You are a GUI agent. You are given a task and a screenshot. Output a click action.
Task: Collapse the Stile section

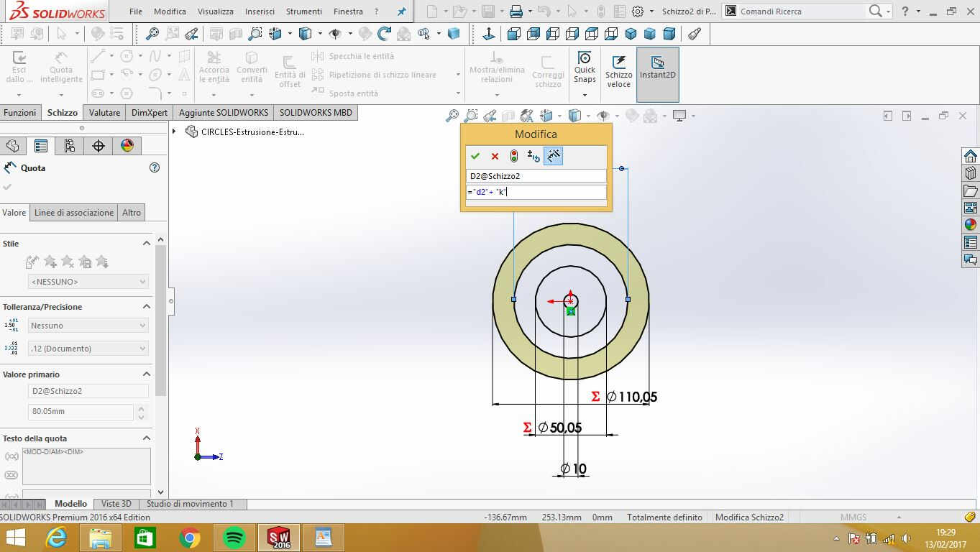[x=147, y=244]
